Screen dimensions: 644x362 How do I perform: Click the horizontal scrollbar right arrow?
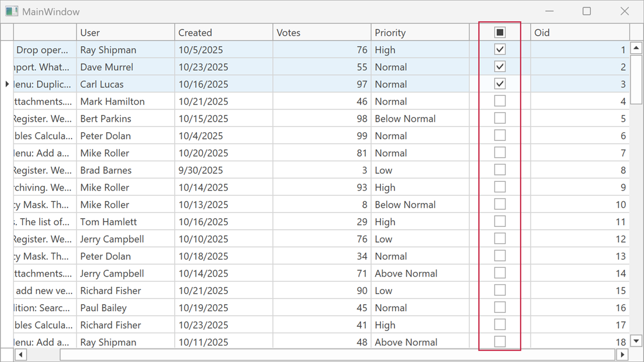tap(622, 354)
